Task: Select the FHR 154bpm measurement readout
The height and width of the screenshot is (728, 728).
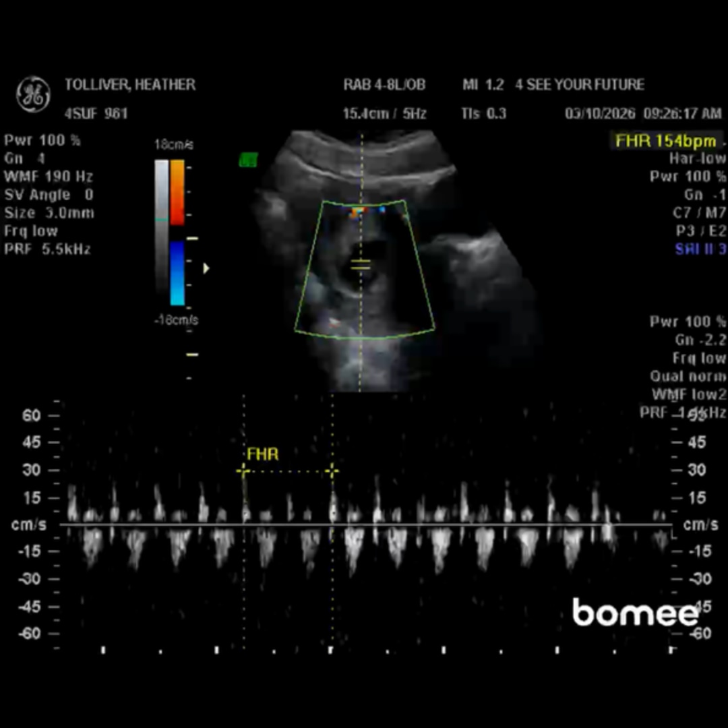Action: tap(665, 141)
